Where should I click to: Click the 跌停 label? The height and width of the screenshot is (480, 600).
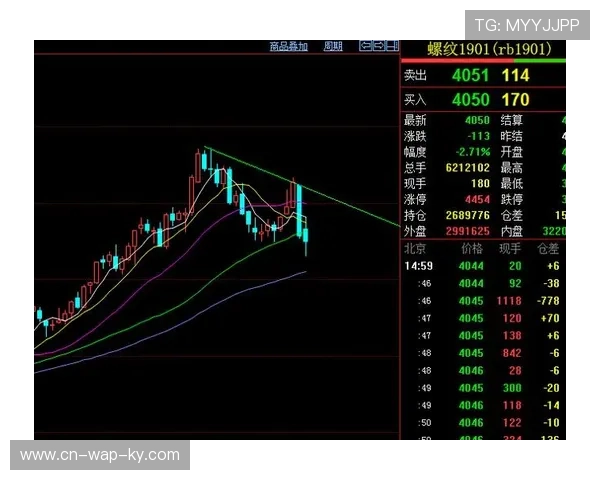click(x=512, y=199)
